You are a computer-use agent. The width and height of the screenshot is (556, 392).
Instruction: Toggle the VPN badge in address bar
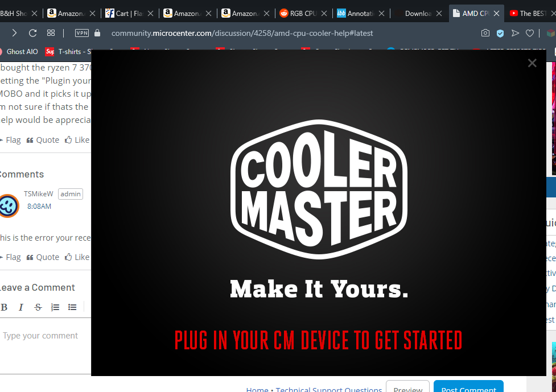82,33
